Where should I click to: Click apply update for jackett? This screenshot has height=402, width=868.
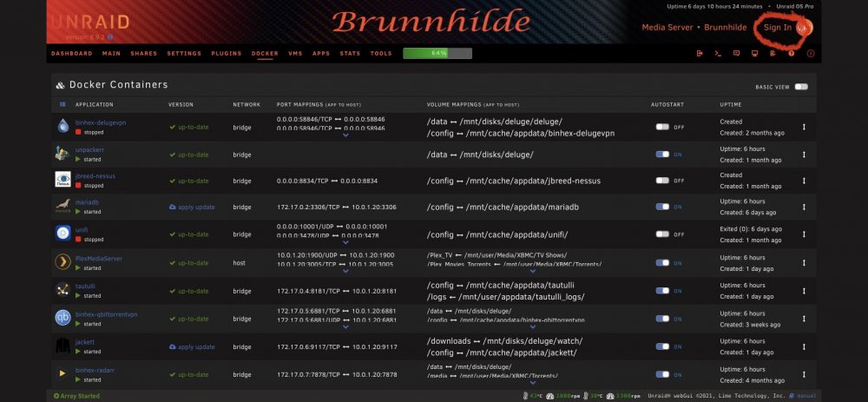pyautogui.click(x=192, y=347)
